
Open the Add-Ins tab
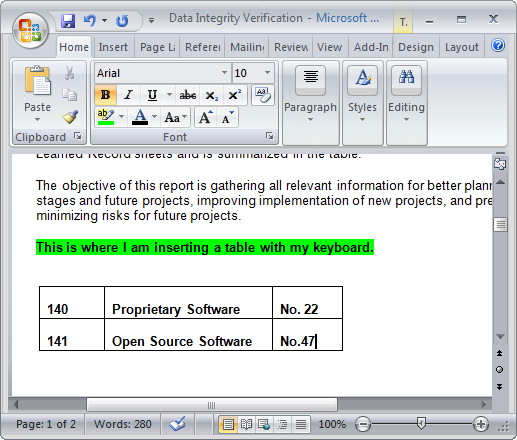pyautogui.click(x=371, y=47)
